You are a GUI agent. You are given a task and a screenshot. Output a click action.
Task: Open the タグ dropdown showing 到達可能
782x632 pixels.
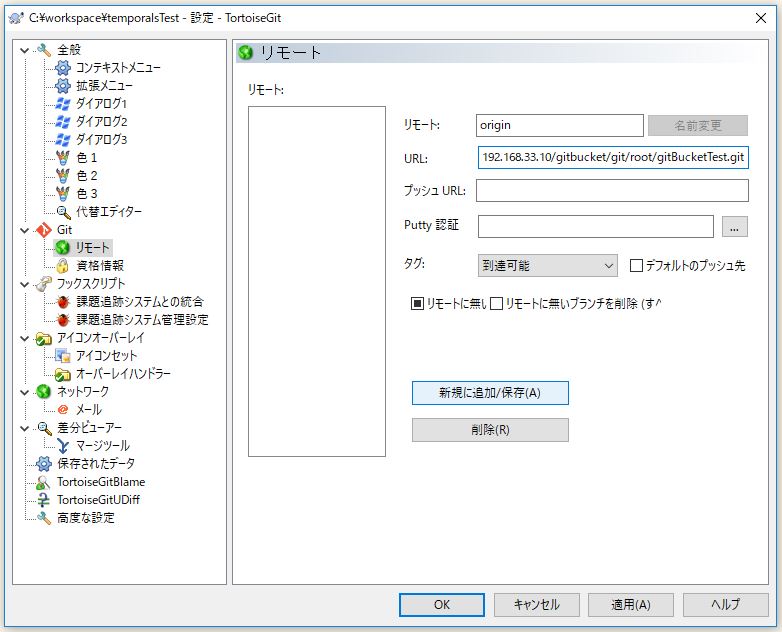[x=547, y=265]
